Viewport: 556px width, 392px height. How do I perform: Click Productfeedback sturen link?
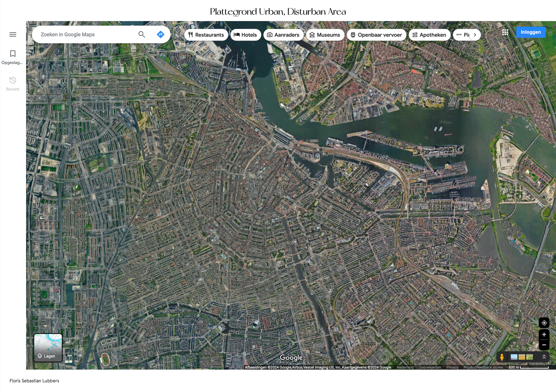pos(483,367)
